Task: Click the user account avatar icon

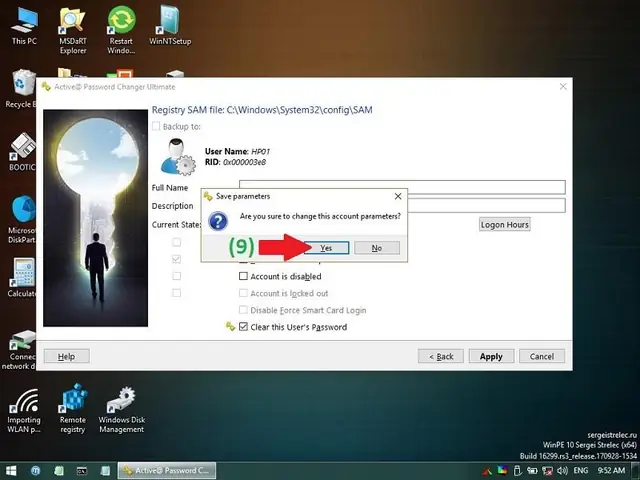Action: pos(178,157)
